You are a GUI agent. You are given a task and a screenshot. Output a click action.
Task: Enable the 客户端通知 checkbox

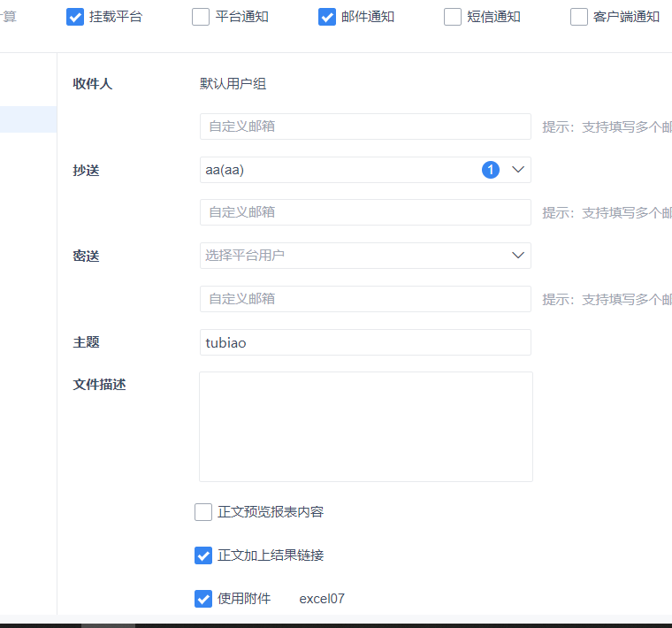click(x=579, y=17)
